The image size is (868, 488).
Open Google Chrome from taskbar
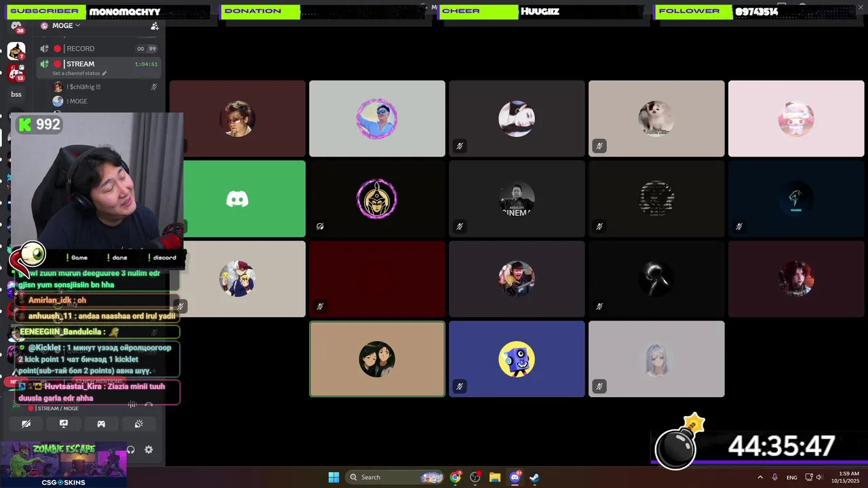[455, 477]
